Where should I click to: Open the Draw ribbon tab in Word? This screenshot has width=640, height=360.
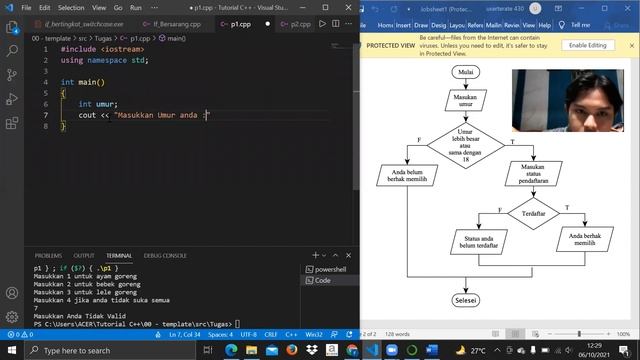pos(420,25)
